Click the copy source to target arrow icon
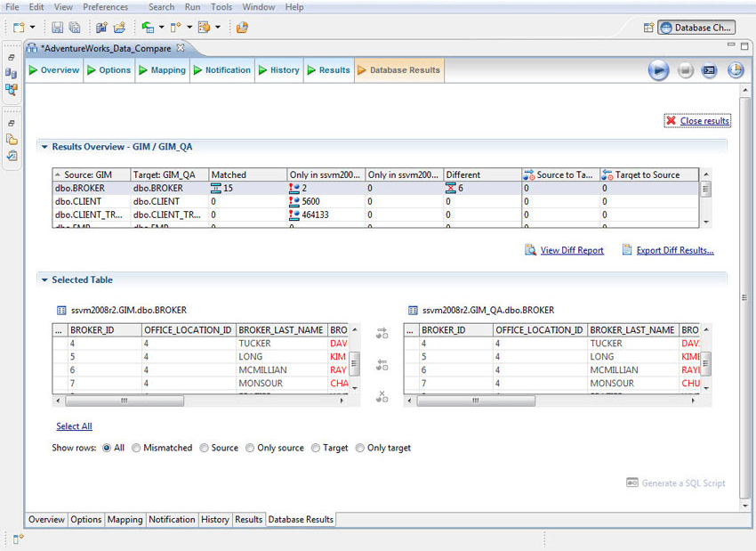Image resolution: width=756 pixels, height=551 pixels. coord(382,333)
